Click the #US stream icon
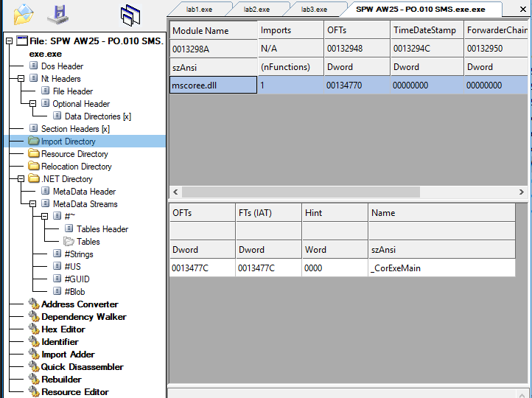Viewport: 532px width, 398px height. 57,266
